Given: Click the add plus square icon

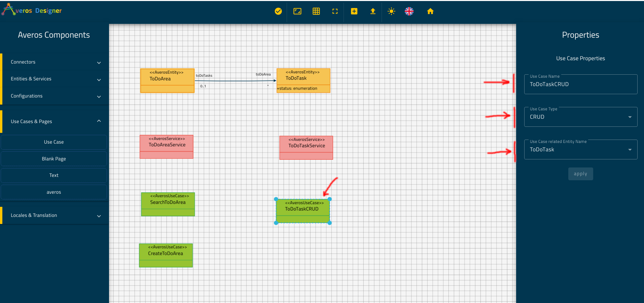Looking at the screenshot, I should 354,11.
